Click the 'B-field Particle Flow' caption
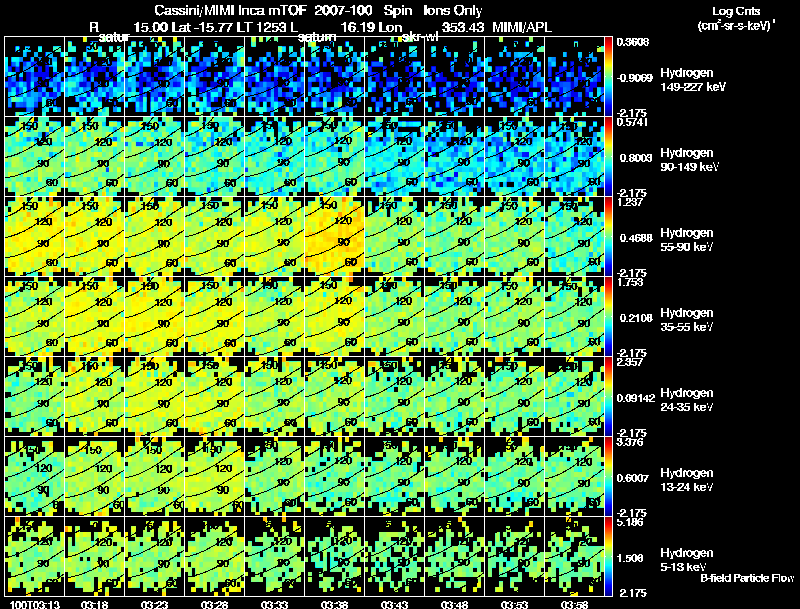 (747, 578)
